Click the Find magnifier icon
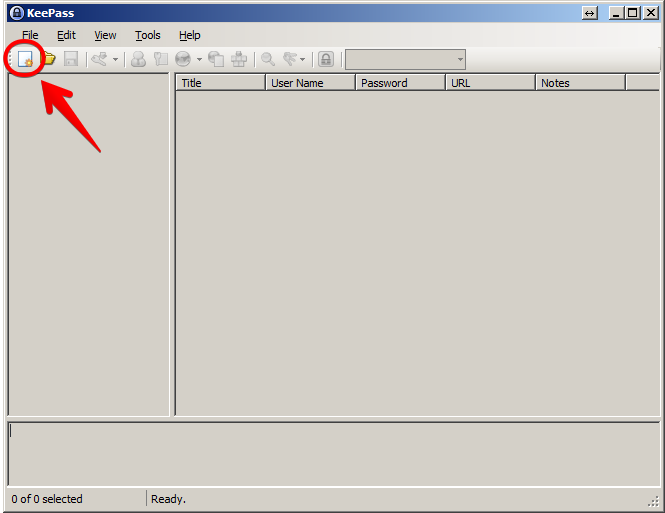Viewport: 665px width, 513px height. [x=268, y=59]
